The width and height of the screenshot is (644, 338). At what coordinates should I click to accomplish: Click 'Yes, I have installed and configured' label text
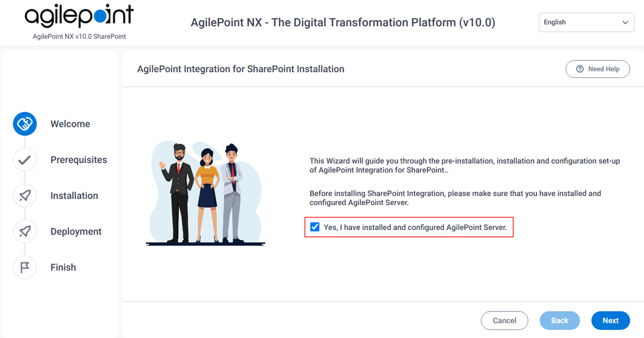[x=416, y=227]
